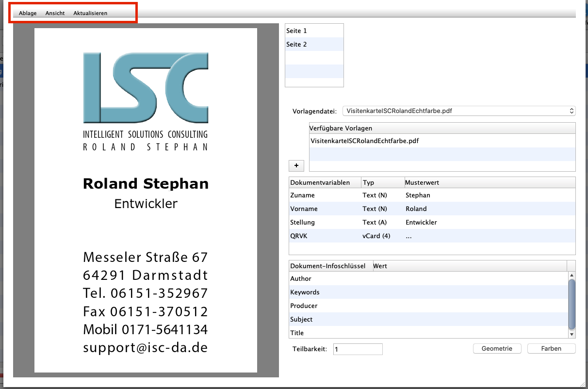
Task: Select the Stellung variable row
Action: tap(432, 222)
